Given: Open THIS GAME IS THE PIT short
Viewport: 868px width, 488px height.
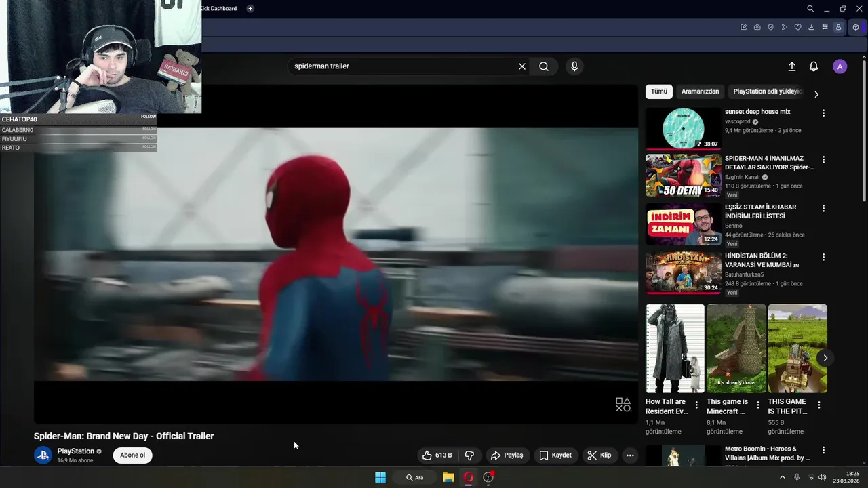Looking at the screenshot, I should click(797, 348).
